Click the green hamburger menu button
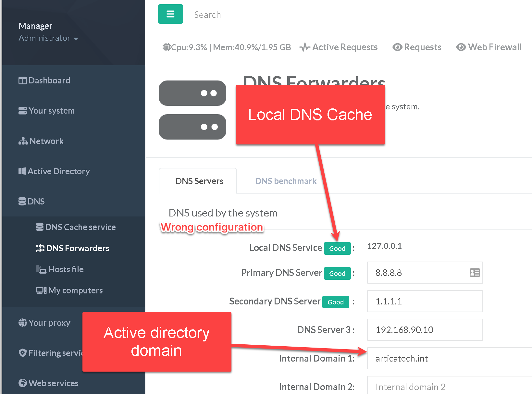This screenshot has height=394, width=532. 170,14
